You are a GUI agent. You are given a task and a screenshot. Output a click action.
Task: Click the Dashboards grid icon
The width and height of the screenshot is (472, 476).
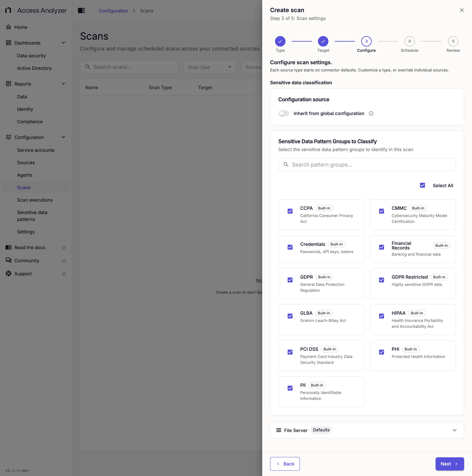[x=8, y=43]
